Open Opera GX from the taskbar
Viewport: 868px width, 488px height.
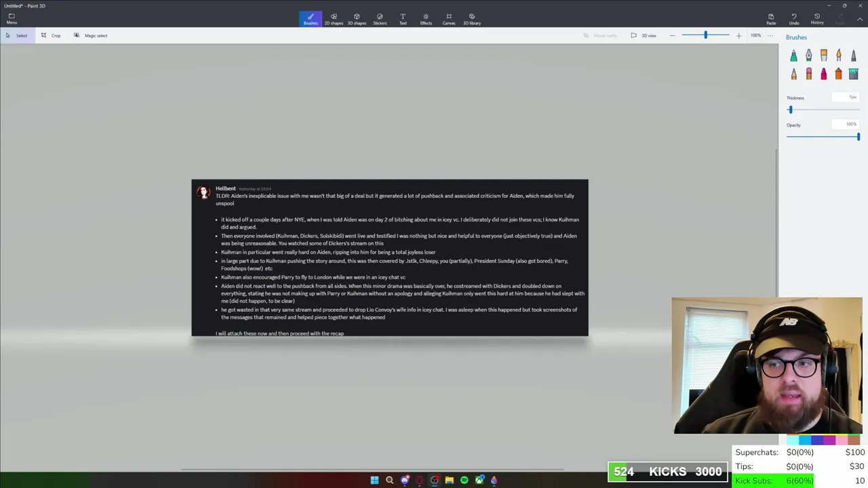420,480
